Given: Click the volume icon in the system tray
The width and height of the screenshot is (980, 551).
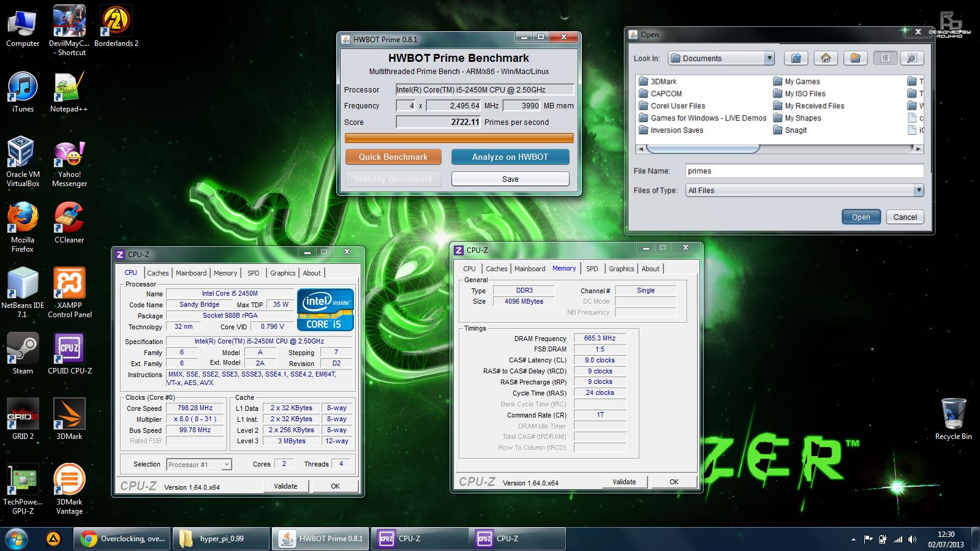Looking at the screenshot, I should click(x=913, y=539).
